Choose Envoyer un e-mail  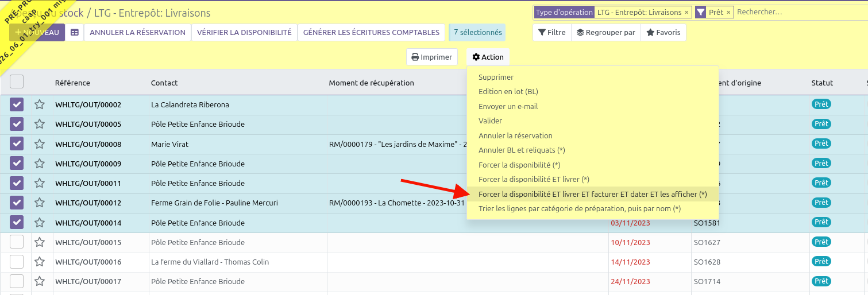pos(592,106)
